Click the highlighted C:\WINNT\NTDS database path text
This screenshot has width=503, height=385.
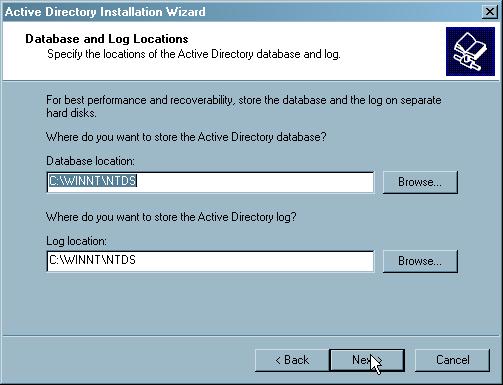coord(93,181)
